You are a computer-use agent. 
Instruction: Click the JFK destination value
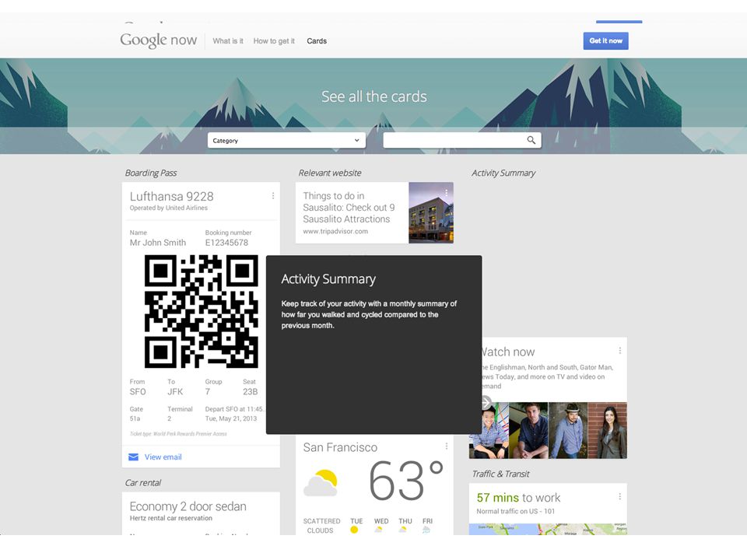(175, 392)
